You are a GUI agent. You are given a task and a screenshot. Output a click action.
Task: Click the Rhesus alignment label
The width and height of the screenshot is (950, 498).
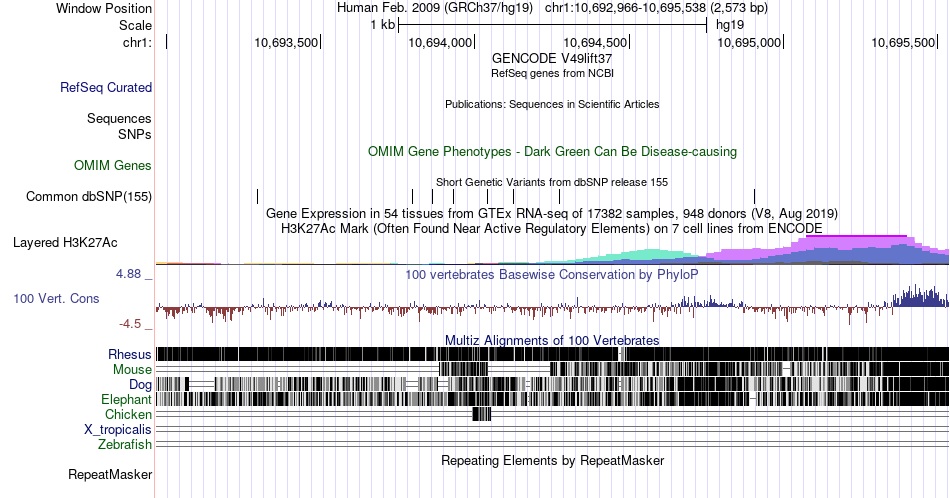(x=130, y=354)
